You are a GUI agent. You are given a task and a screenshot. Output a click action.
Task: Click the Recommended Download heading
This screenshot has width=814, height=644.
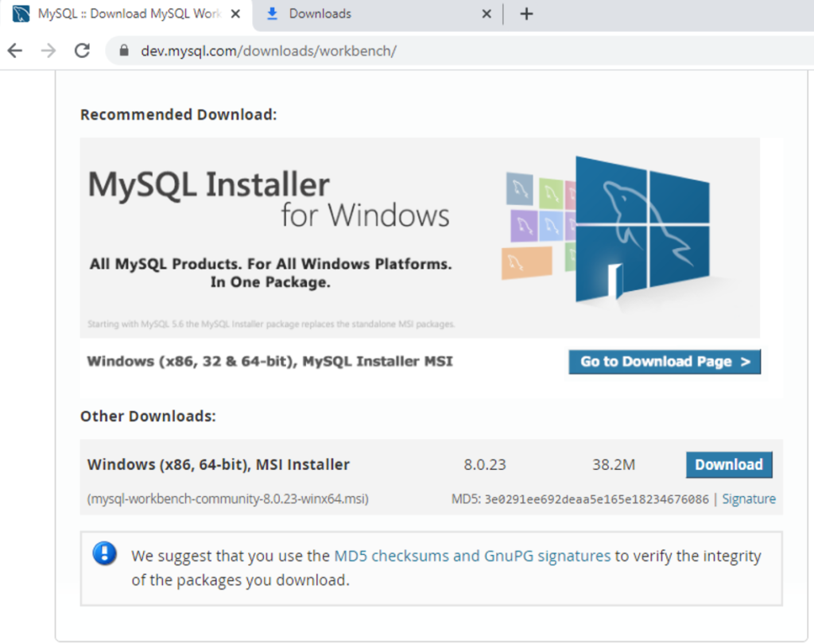(179, 114)
